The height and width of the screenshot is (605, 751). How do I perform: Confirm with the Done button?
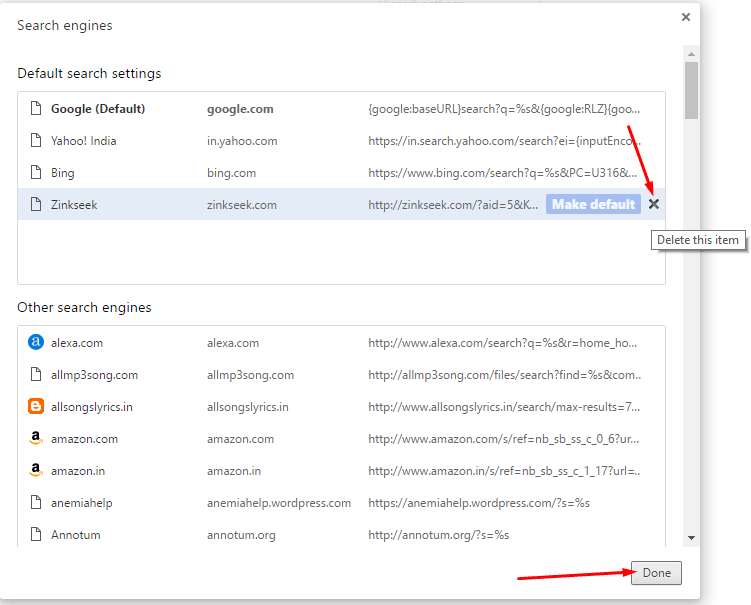pos(656,573)
